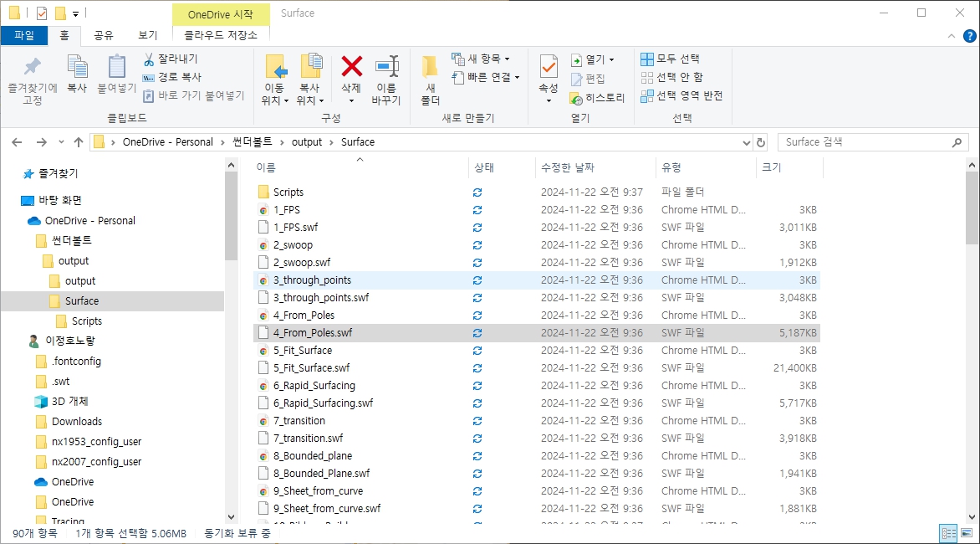Switch to large icons view in status bar

click(967, 533)
